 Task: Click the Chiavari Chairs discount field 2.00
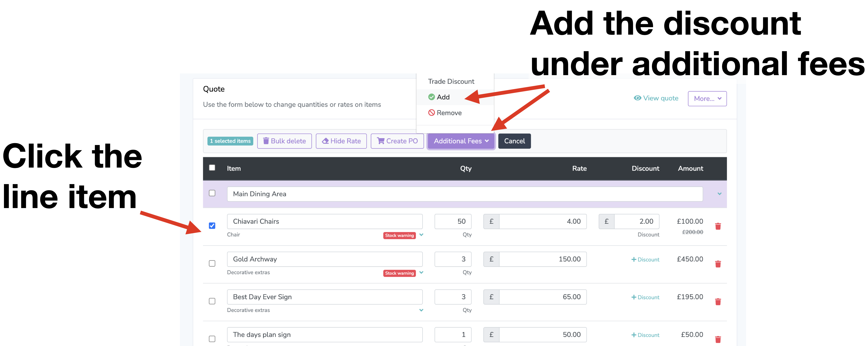(x=637, y=221)
